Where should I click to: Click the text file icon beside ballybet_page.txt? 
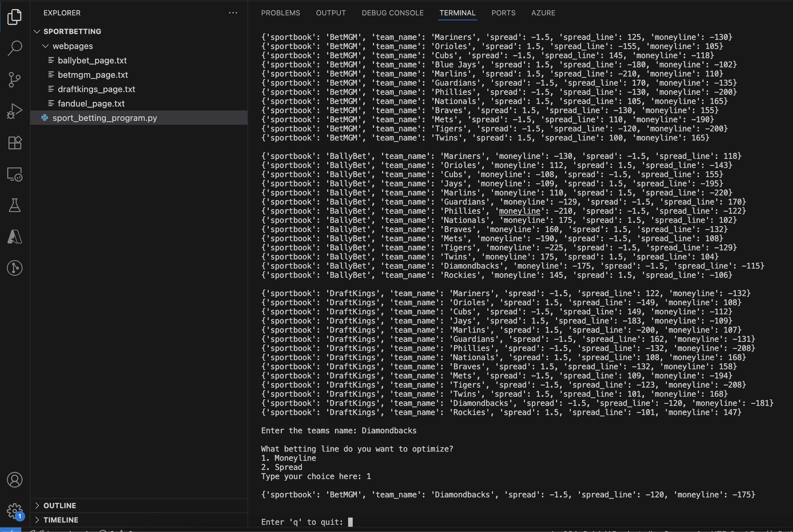(x=51, y=60)
